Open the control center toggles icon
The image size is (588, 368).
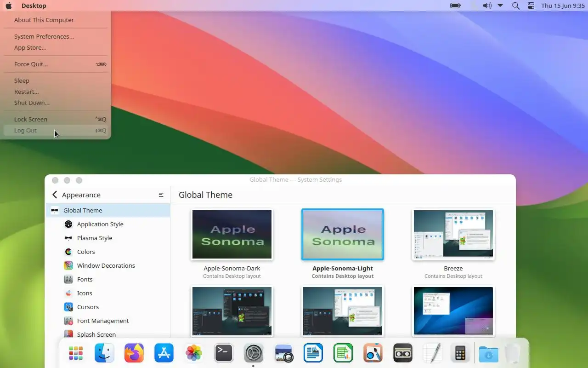[531, 6]
